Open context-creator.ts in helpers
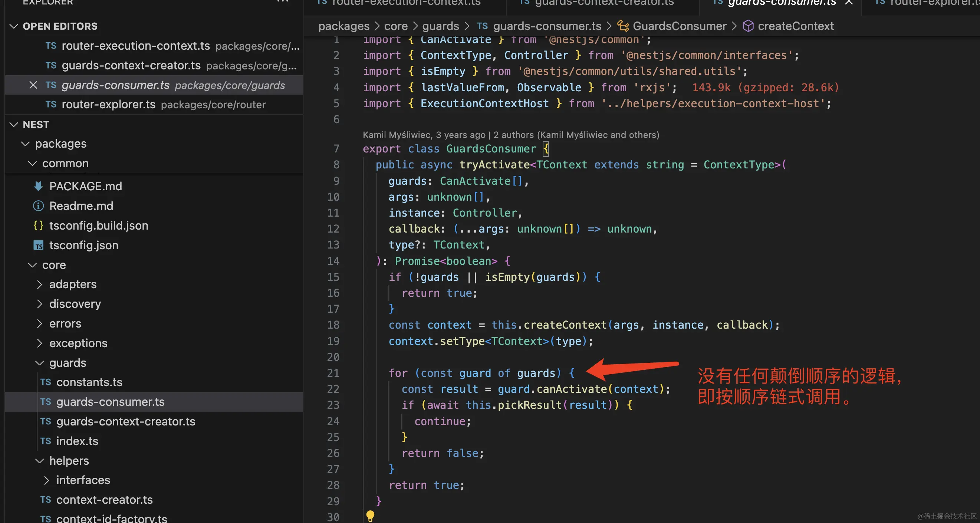980x523 pixels. 154,500
